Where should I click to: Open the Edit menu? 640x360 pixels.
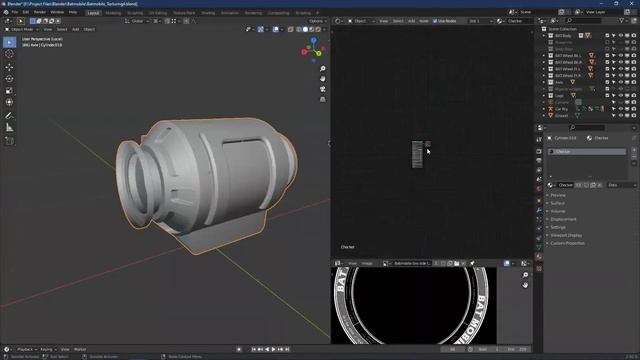[26, 12]
